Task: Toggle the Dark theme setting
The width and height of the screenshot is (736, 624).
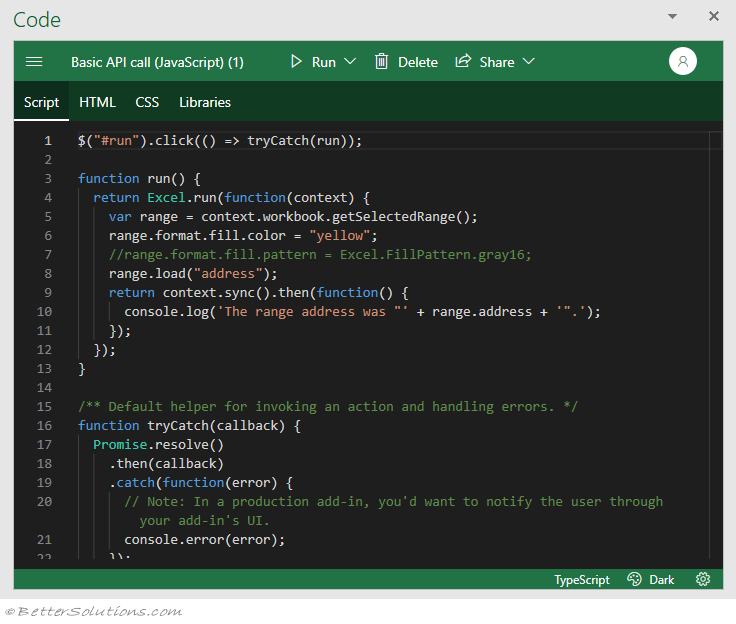Action: (662, 580)
